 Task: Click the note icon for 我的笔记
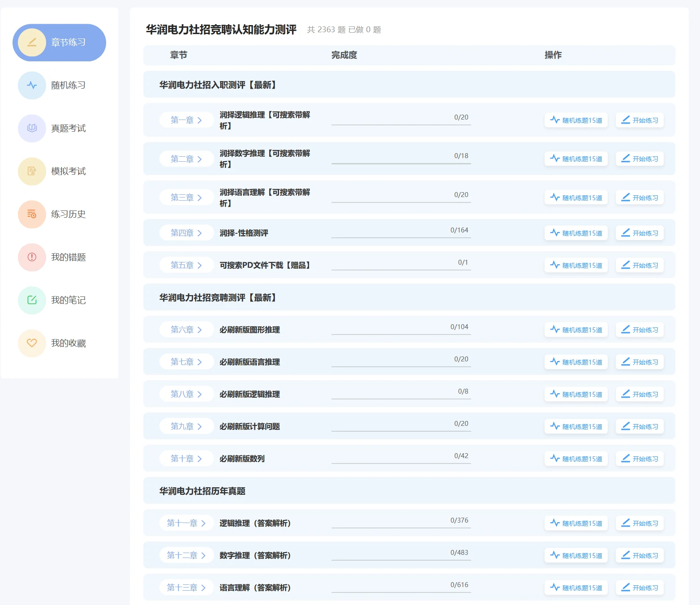tap(32, 300)
